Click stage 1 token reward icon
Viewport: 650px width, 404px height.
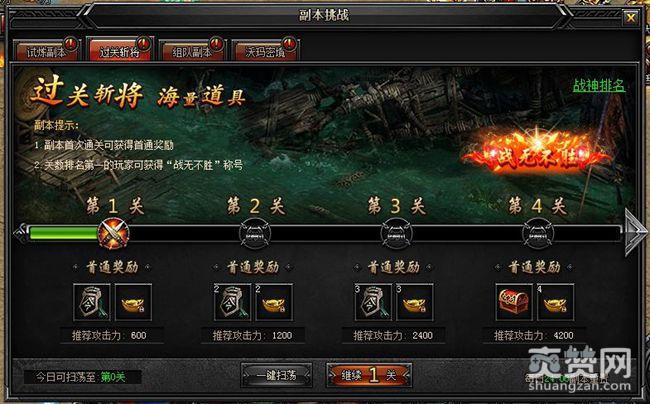[92, 302]
